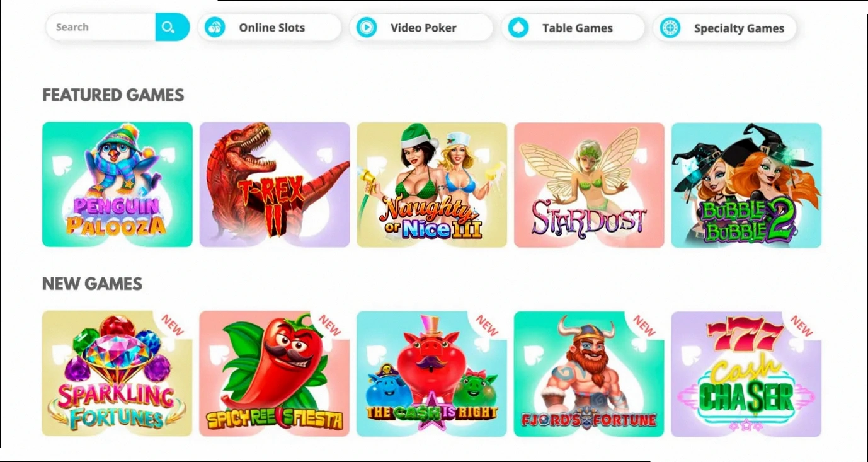Click the play icon beside Video Poker
This screenshot has width=868, height=462.
pyautogui.click(x=367, y=28)
